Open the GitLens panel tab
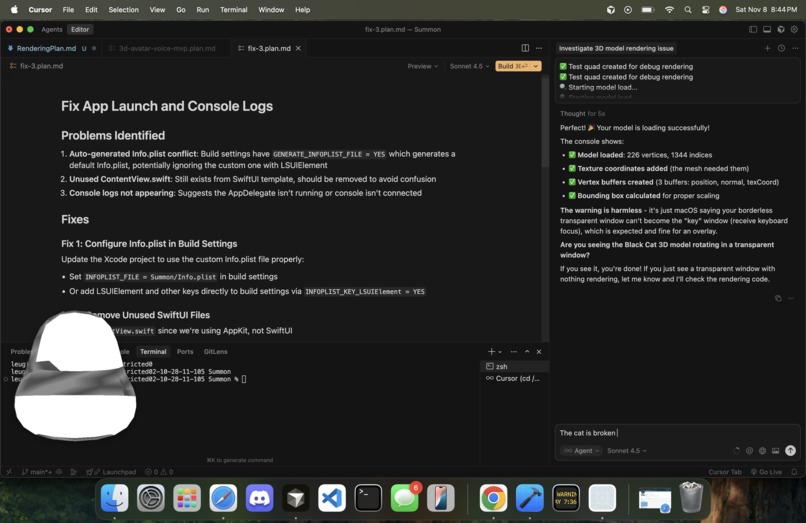 [215, 352]
